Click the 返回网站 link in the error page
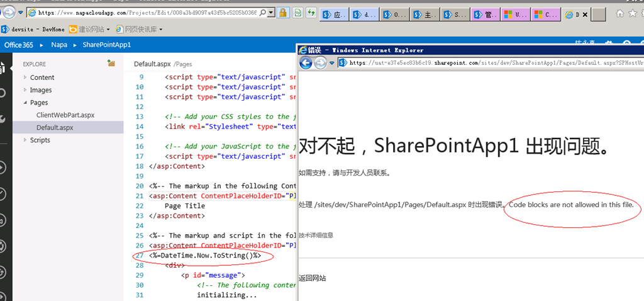 click(x=313, y=278)
